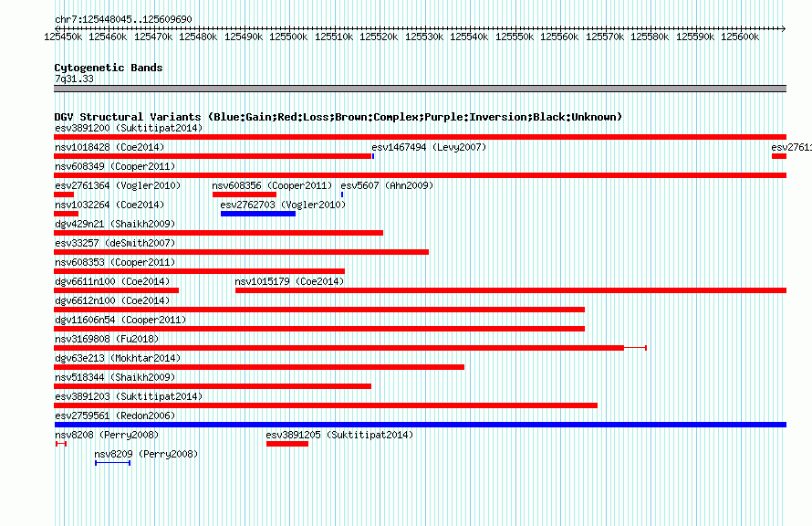Screen dimensions: 812x526
Task: Click the esv5607 (Ahn2009) label
Action: [387, 185]
